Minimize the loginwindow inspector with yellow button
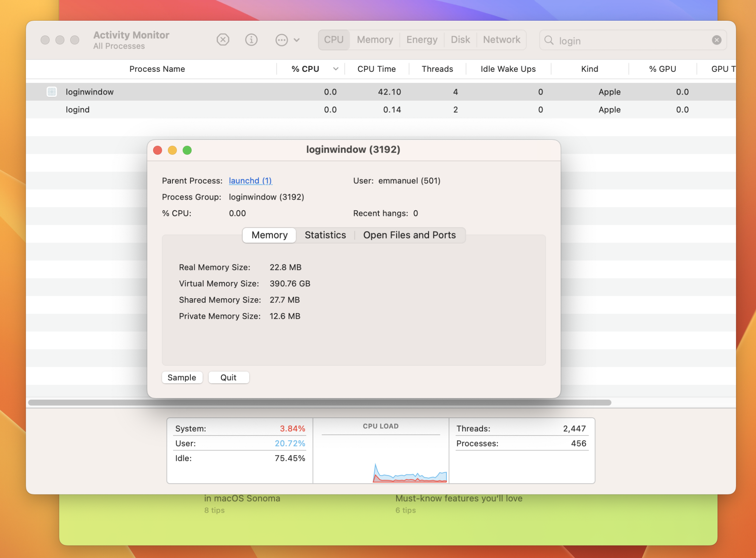This screenshot has width=756, height=558. click(x=172, y=150)
